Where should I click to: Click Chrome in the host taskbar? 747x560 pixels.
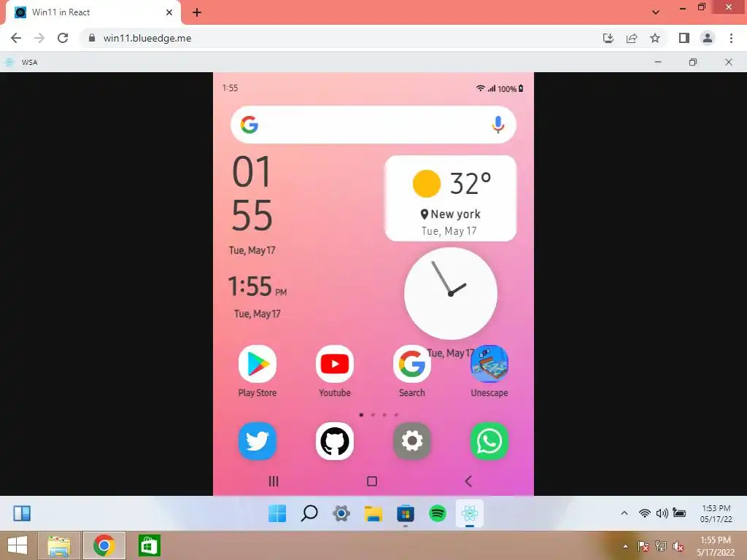coord(104,545)
